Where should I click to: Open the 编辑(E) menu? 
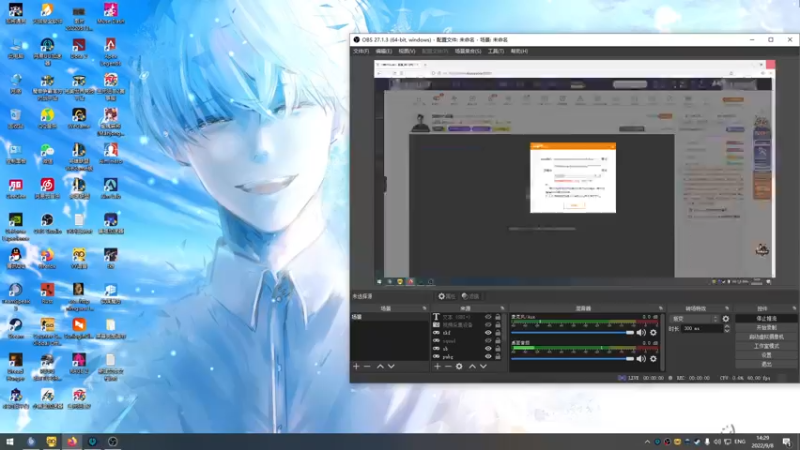[384, 51]
